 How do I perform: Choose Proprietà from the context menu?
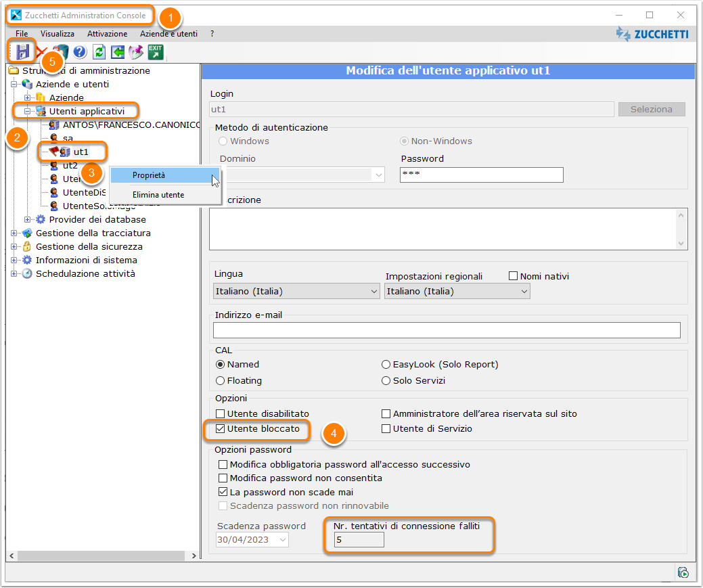(x=165, y=175)
